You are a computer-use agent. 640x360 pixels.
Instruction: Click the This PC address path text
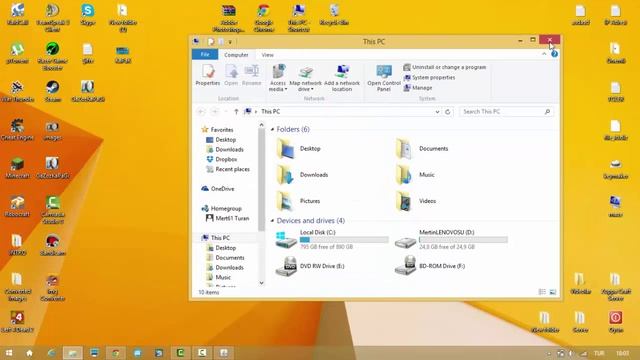pos(271,111)
